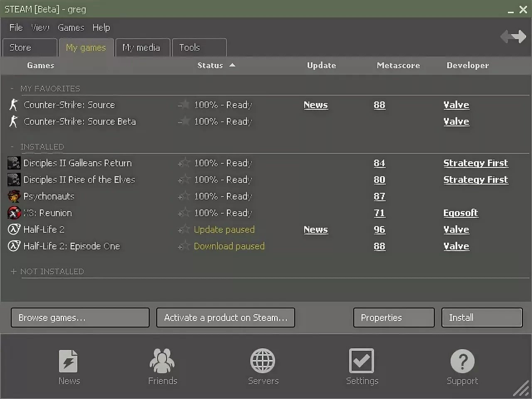Add Half-Life 2 to favorites star

pyautogui.click(x=184, y=229)
